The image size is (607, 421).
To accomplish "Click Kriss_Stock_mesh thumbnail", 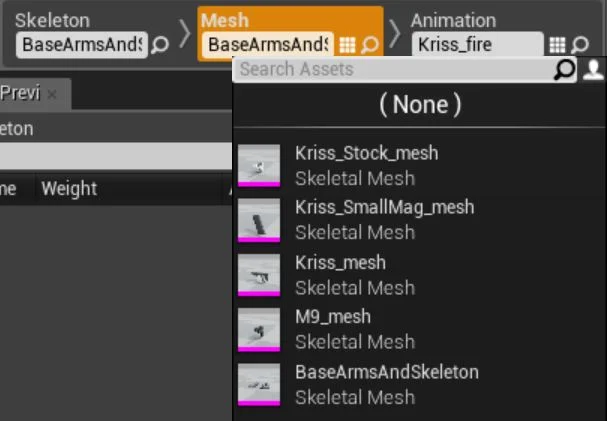I will click(x=259, y=166).
